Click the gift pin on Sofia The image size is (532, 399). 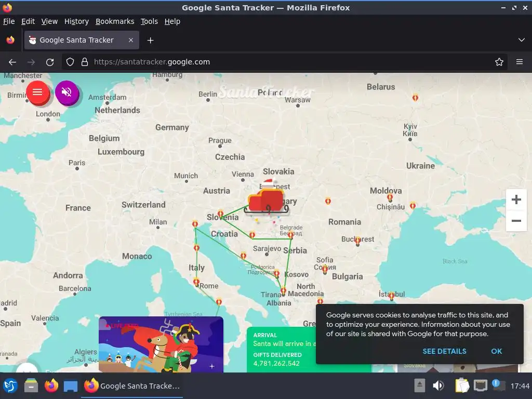325,270
